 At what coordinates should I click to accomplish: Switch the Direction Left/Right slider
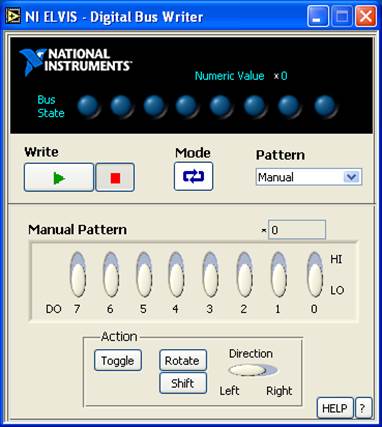tap(253, 370)
